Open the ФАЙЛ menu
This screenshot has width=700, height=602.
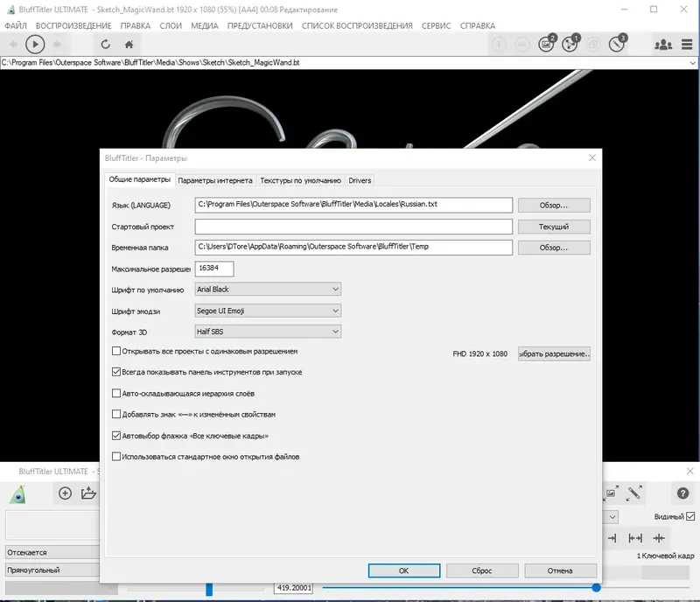16,25
